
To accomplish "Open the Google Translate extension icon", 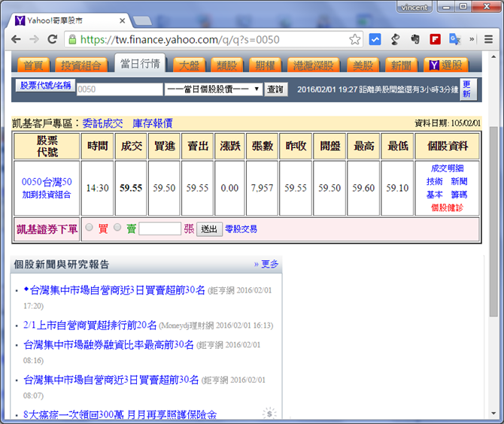I will [455, 40].
